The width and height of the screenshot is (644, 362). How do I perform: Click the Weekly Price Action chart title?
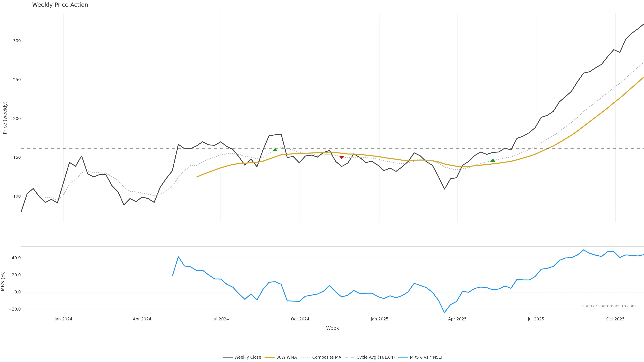tap(60, 5)
